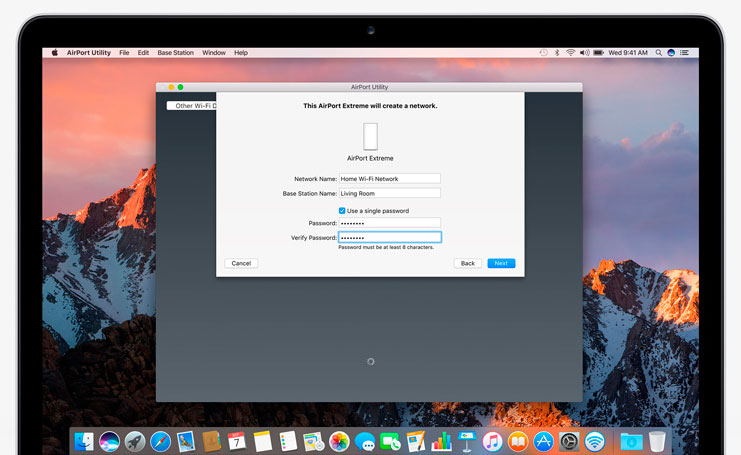Screen dimensions: 741x455
Task: Click the Back button
Action: click(x=467, y=263)
